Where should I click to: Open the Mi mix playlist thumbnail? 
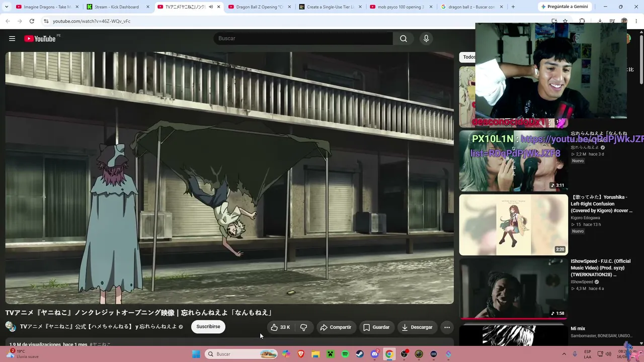[513, 335]
